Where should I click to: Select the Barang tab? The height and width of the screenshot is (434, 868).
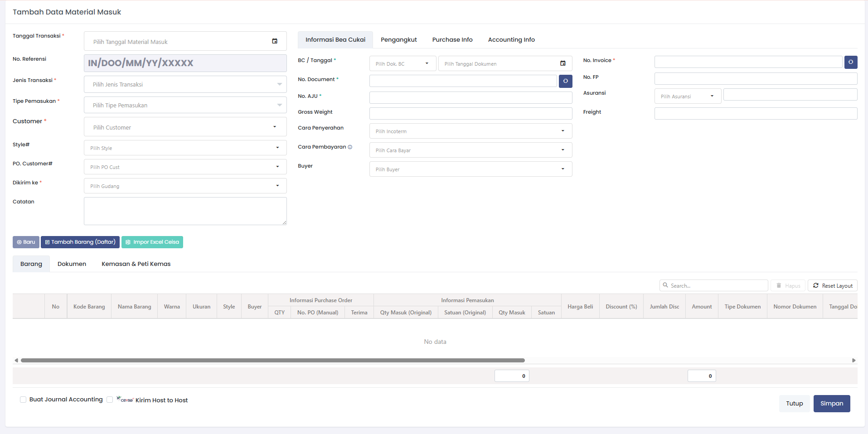coord(31,264)
